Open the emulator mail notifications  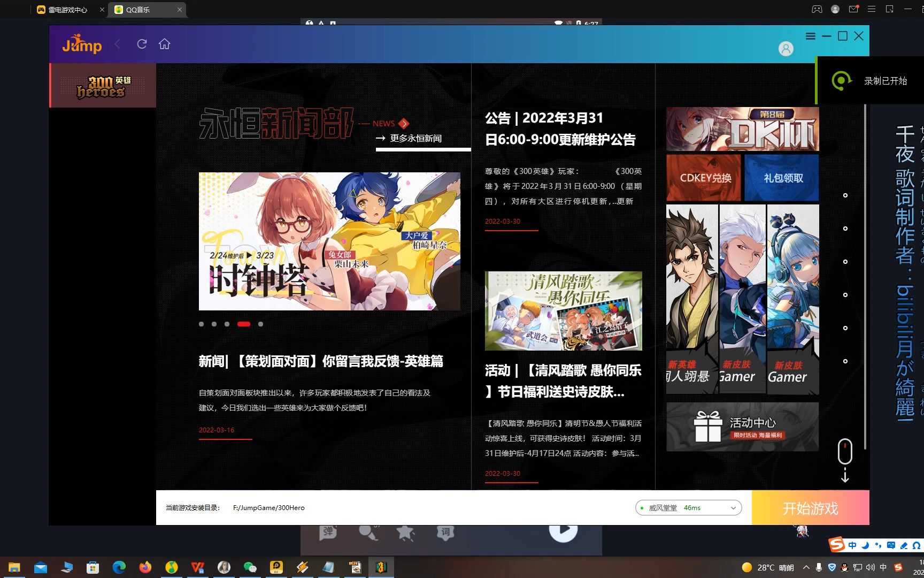coord(853,9)
